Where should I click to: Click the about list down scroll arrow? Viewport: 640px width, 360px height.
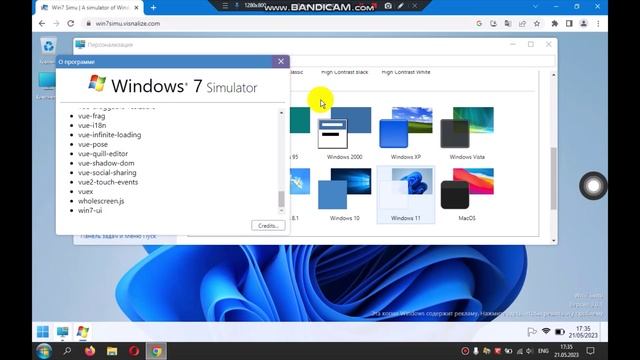(281, 211)
